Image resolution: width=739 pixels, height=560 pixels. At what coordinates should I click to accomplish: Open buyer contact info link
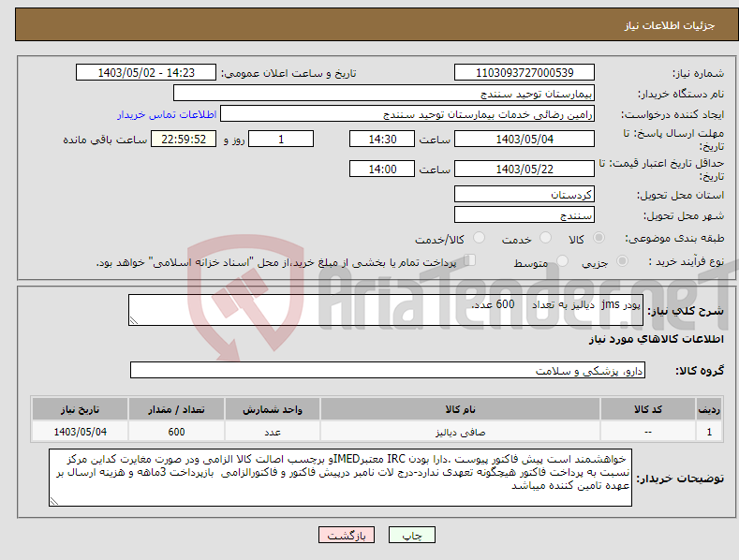(167, 114)
